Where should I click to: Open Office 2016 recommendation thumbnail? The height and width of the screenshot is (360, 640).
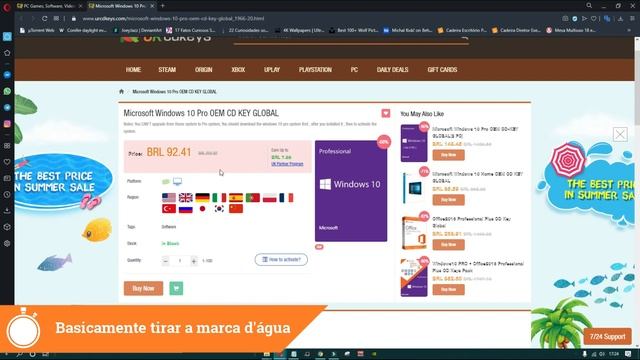click(x=414, y=233)
